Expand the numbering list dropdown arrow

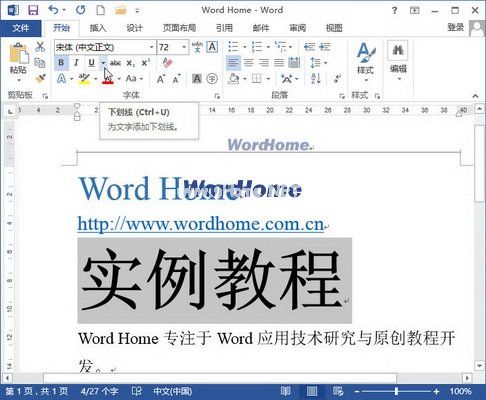[268, 47]
